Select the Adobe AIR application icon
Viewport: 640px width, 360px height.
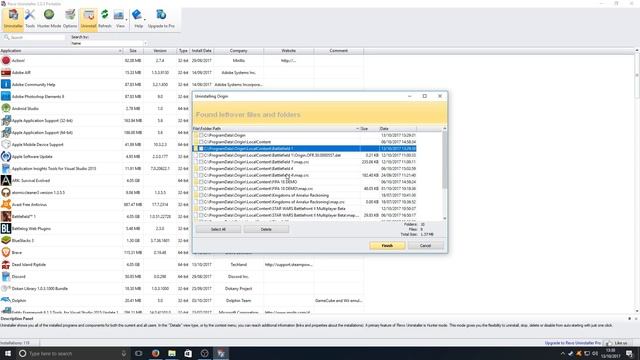coord(6,72)
